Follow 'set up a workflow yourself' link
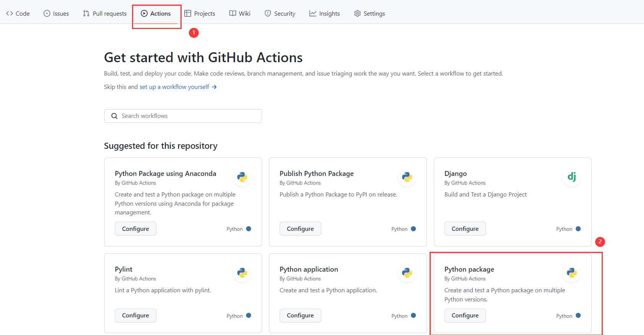This screenshot has width=644, height=335. (174, 87)
